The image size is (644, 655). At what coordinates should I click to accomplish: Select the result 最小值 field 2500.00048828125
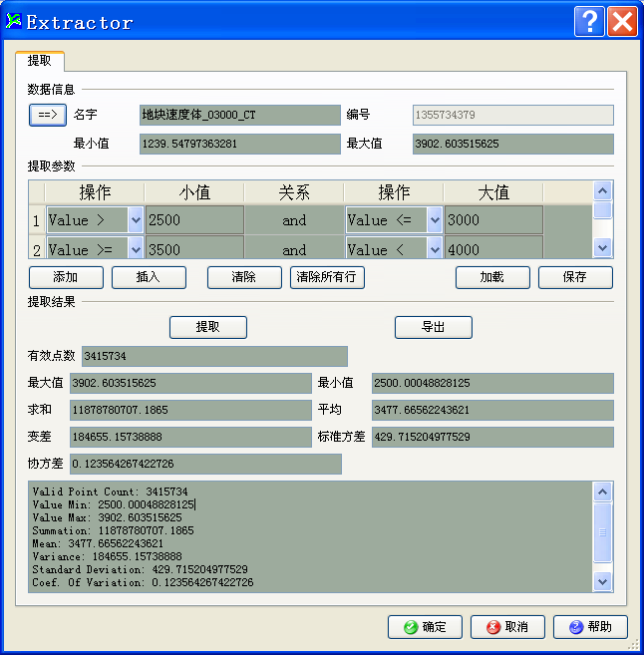pos(492,383)
